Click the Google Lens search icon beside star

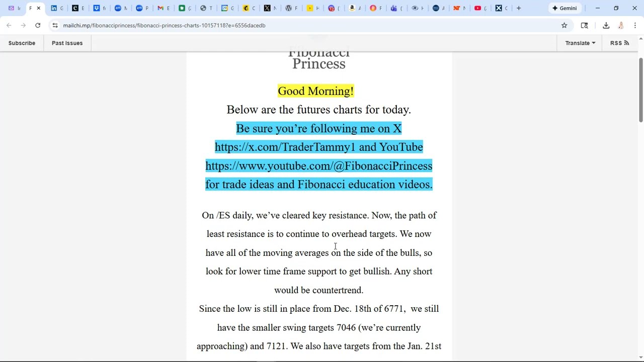[x=584, y=25]
